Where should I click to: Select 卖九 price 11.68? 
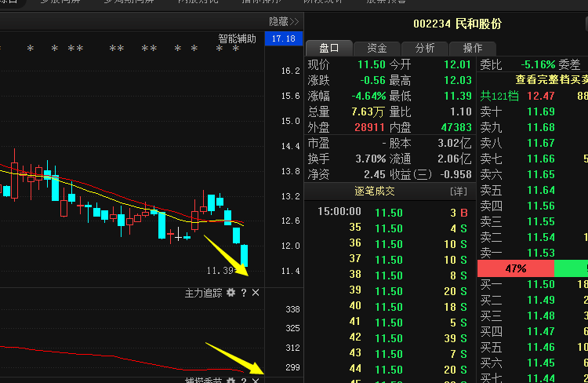[x=541, y=127]
